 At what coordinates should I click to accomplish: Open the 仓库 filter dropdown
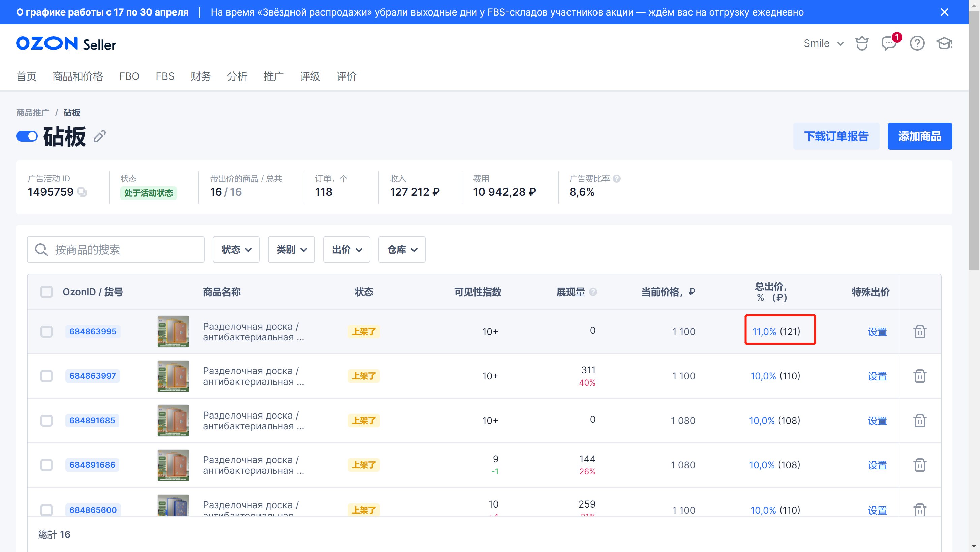tap(402, 250)
